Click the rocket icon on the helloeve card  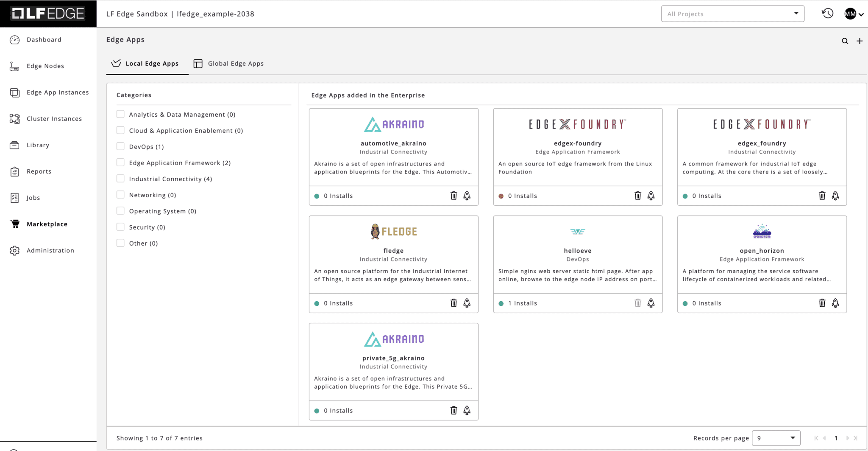651,303
